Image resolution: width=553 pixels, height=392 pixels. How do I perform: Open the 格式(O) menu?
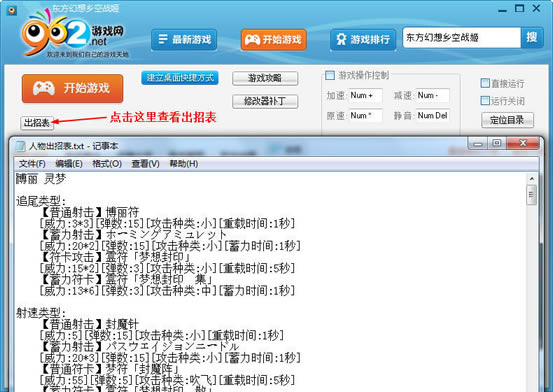107,164
